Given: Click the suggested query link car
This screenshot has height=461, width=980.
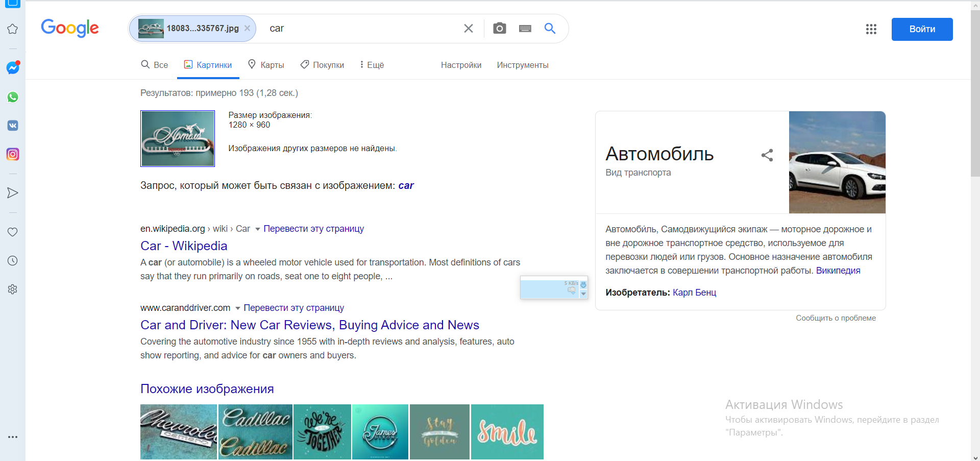Looking at the screenshot, I should click(x=406, y=185).
